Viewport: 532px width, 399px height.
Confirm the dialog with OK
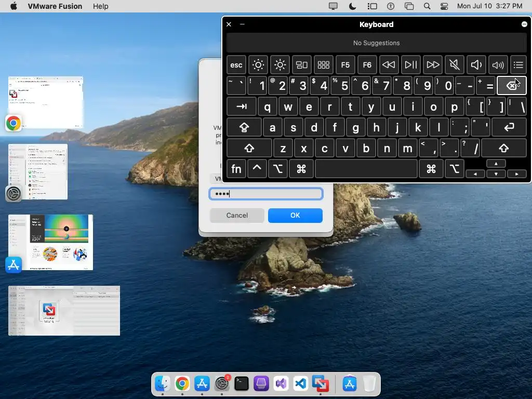[x=295, y=216]
